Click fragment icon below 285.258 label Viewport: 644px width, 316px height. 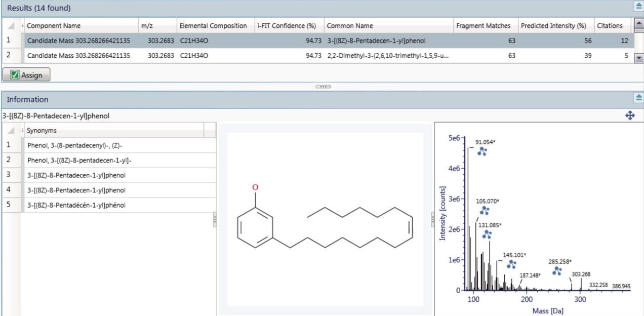pyautogui.click(x=557, y=271)
